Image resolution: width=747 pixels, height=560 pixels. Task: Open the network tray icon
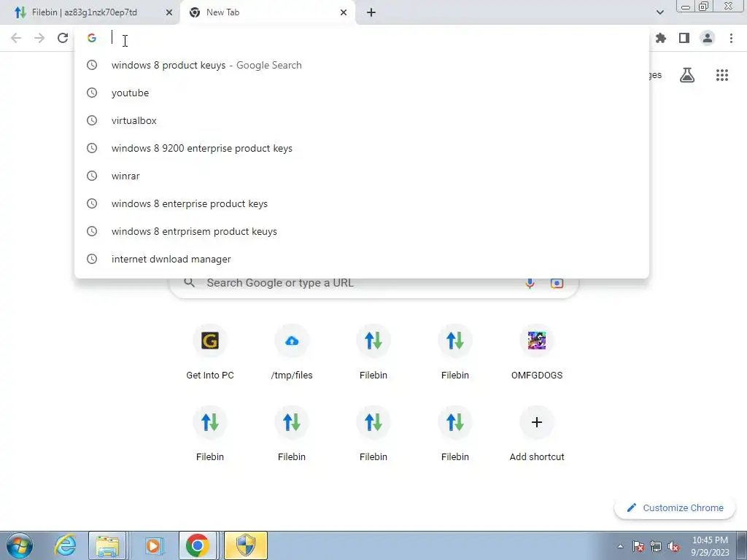[656, 547]
